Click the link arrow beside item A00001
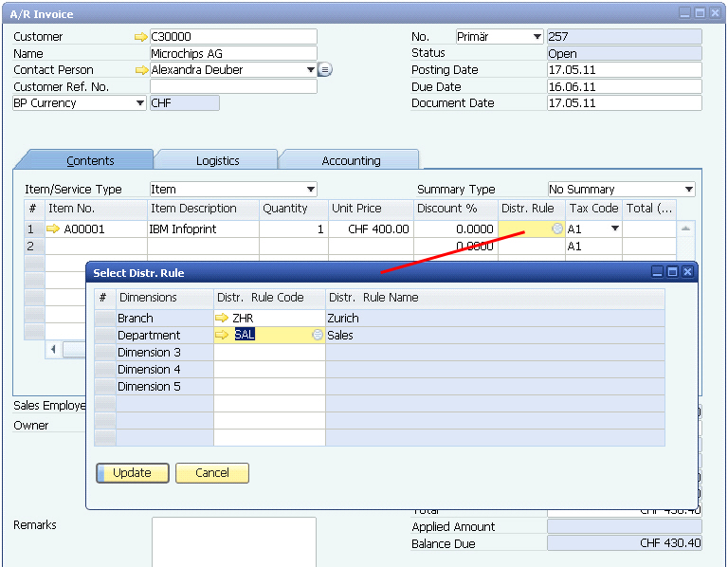 point(53,229)
